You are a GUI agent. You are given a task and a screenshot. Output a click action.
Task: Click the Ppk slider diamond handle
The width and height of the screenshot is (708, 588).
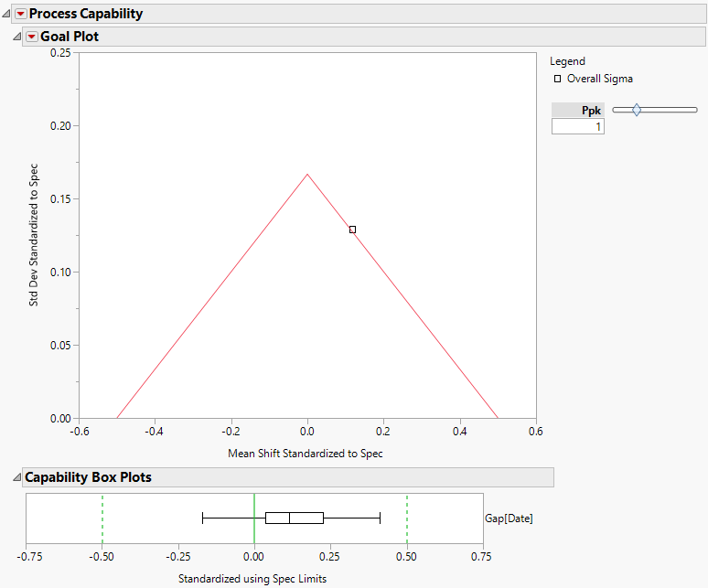coord(637,110)
